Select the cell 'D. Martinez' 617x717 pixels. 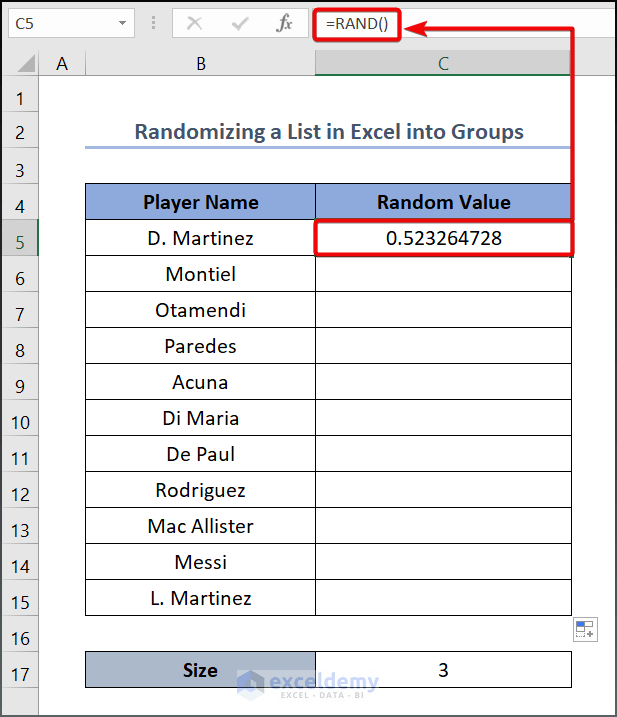click(200, 238)
